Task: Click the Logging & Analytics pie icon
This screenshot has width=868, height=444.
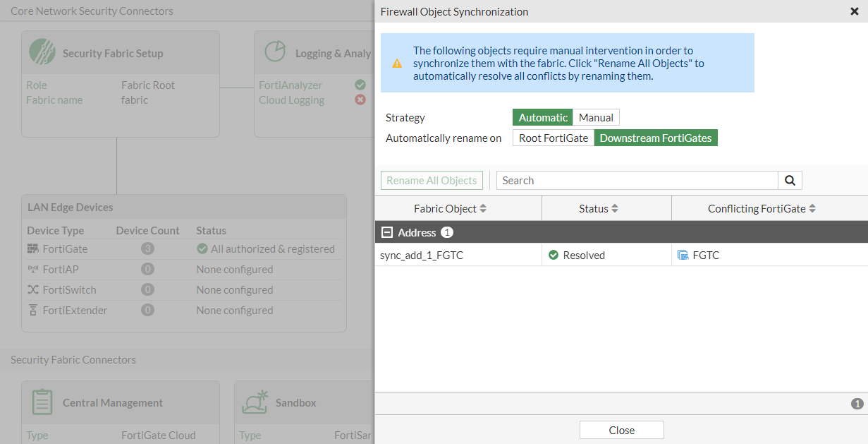Action: (x=275, y=52)
